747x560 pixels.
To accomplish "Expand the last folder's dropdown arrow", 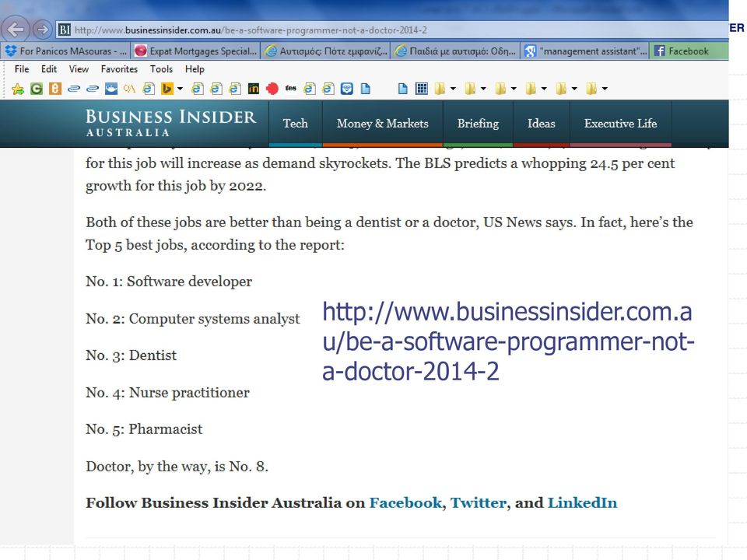I will [605, 89].
